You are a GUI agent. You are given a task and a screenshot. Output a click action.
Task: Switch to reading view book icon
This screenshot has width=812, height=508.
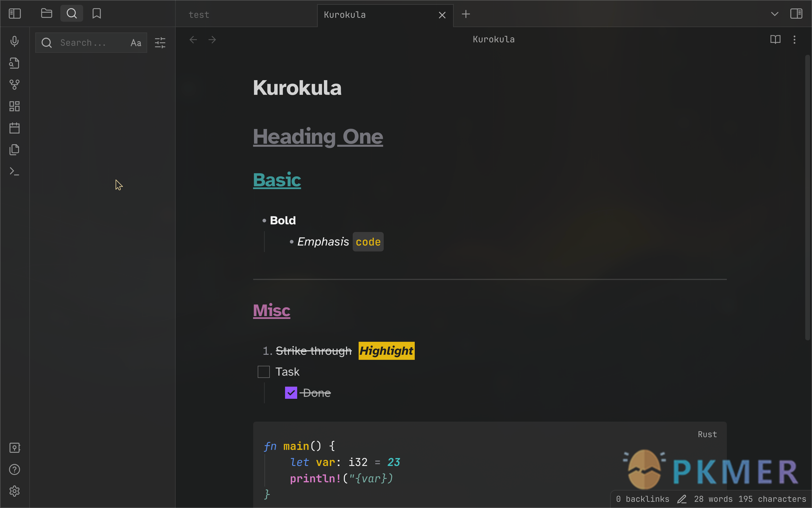tap(775, 40)
